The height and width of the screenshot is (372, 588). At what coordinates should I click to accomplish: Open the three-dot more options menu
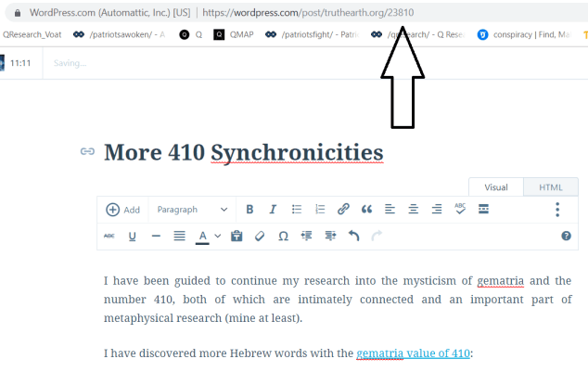click(557, 210)
